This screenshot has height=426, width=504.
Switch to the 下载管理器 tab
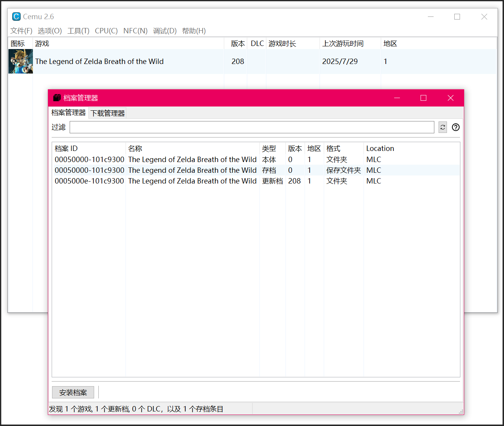pos(108,113)
